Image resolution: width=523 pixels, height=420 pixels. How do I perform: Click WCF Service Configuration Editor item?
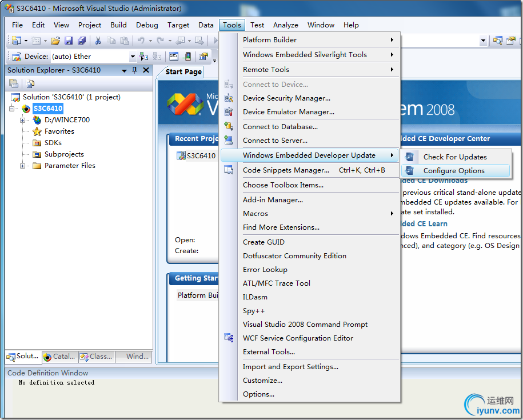tap(310, 338)
